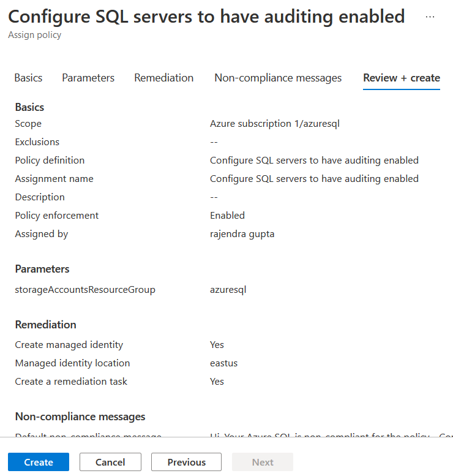This screenshot has width=453, height=476.
Task: Go back with the Previous button
Action: [x=187, y=462]
